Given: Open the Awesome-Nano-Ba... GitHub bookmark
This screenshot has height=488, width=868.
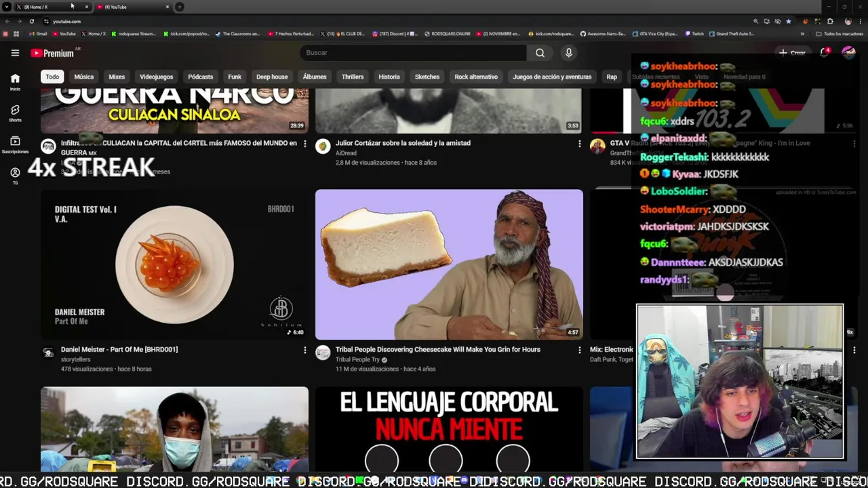Looking at the screenshot, I should tap(603, 33).
